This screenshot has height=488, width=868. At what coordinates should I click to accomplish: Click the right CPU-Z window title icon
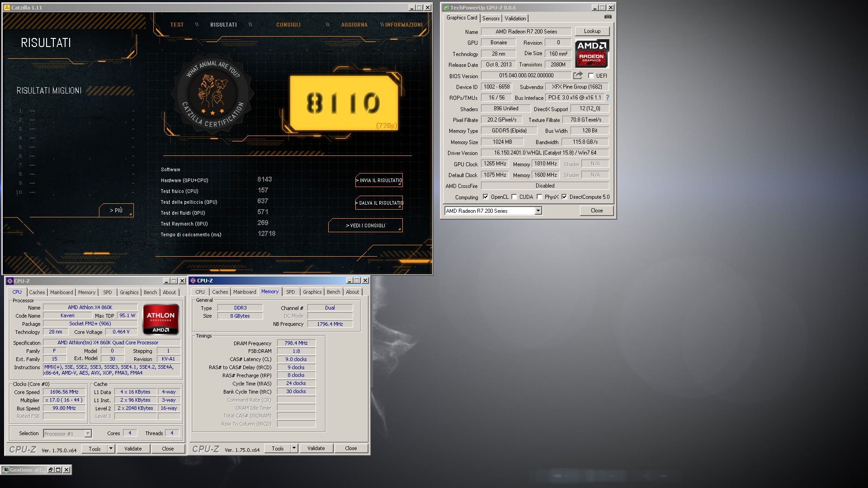tap(193, 281)
